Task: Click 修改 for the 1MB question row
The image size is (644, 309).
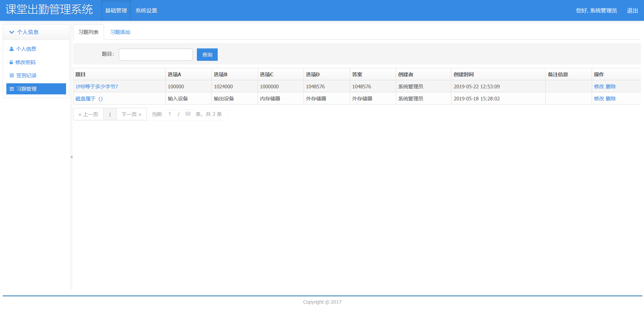Action: click(599, 87)
